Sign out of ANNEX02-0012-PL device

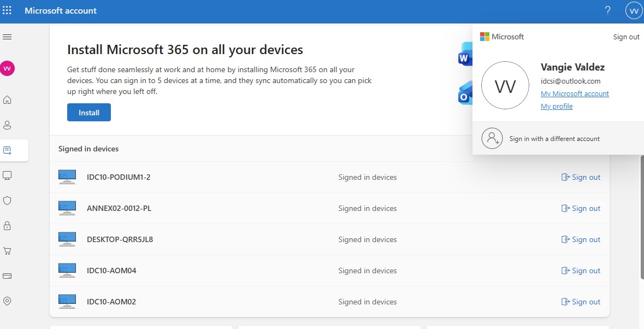(x=581, y=208)
